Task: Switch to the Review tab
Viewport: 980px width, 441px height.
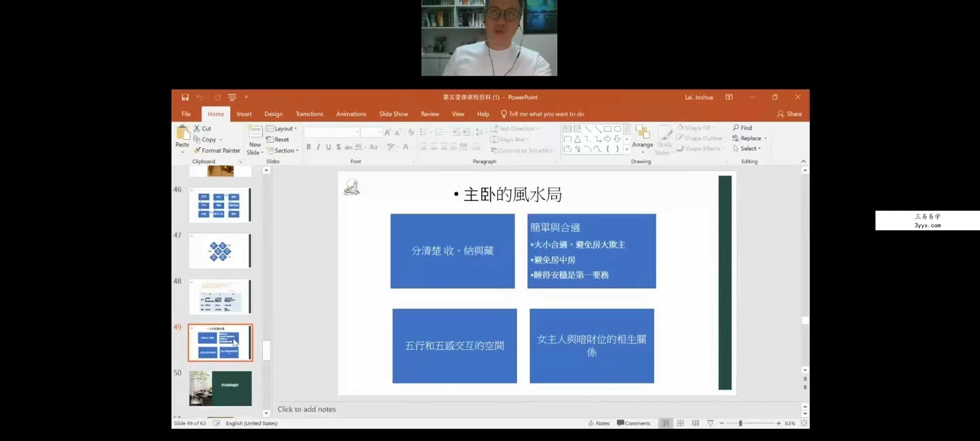Action: 430,114
